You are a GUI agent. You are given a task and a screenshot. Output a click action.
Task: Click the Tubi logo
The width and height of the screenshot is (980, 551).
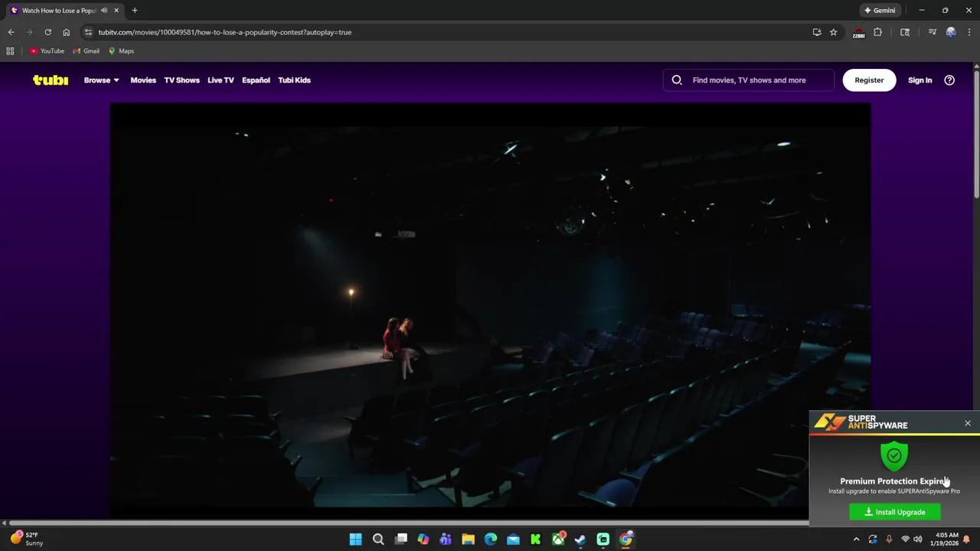(51, 80)
